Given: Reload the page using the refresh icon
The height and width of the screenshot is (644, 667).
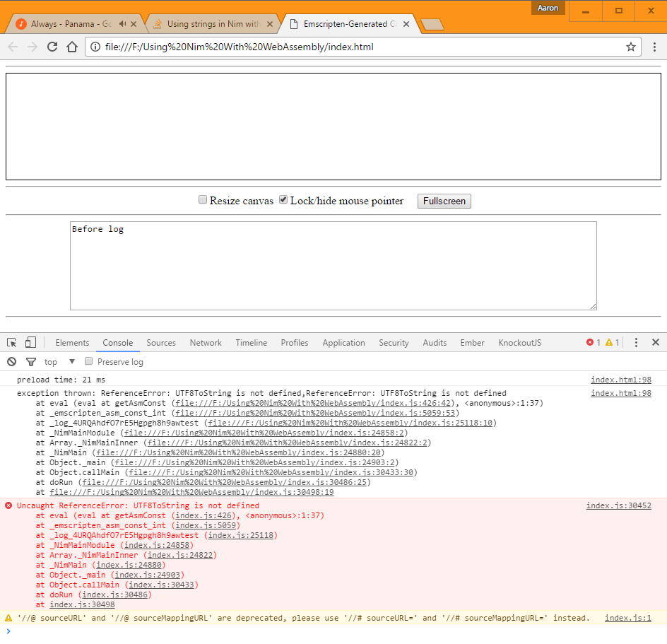Looking at the screenshot, I should click(52, 47).
